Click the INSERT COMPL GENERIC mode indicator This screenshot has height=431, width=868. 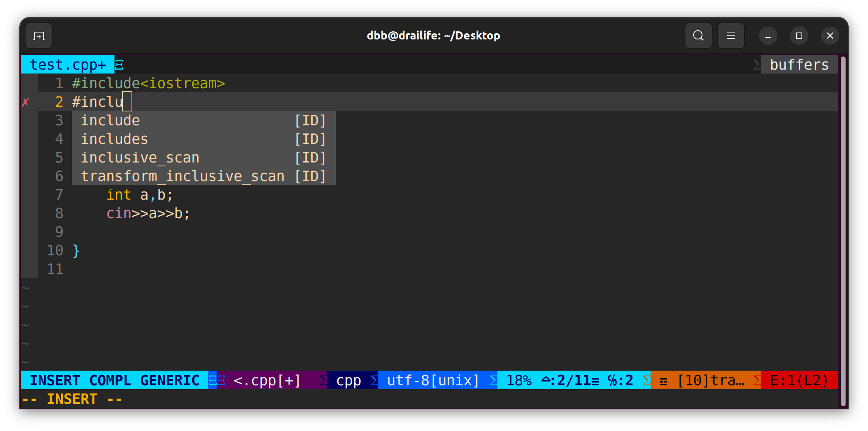pyautogui.click(x=114, y=380)
